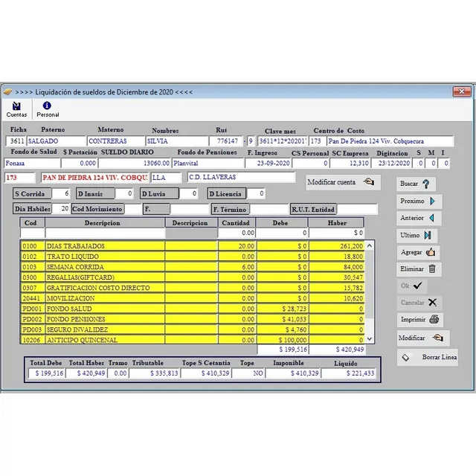This screenshot has height=476, width=476.
Task: Click the Dia Habiles value field
Action: pyautogui.click(x=61, y=209)
